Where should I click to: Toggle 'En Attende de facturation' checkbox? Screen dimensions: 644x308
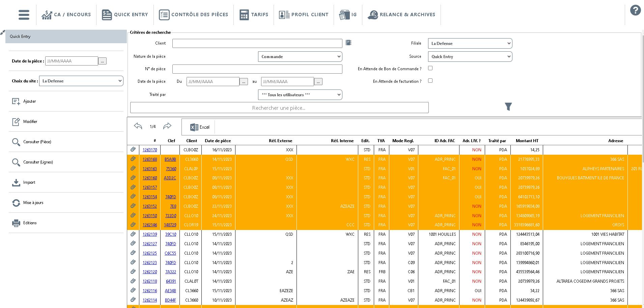click(430, 81)
